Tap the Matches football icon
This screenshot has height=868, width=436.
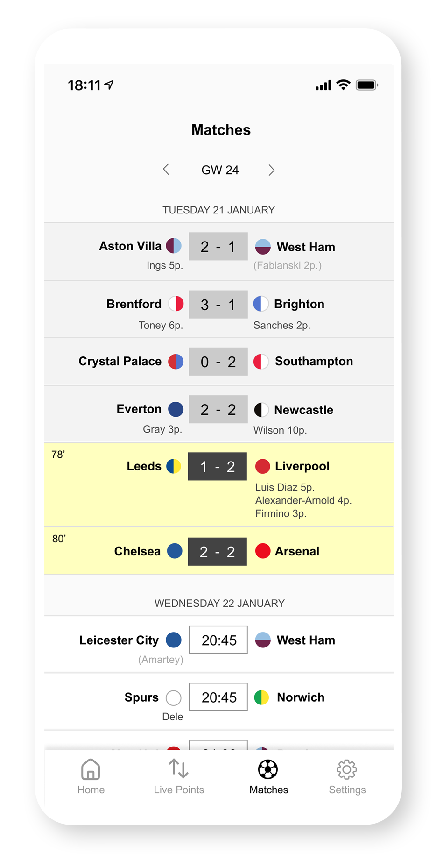click(268, 769)
